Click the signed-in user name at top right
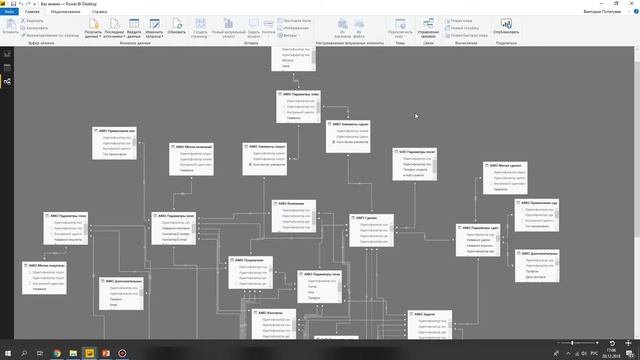This screenshot has height=360, width=640. (x=602, y=11)
